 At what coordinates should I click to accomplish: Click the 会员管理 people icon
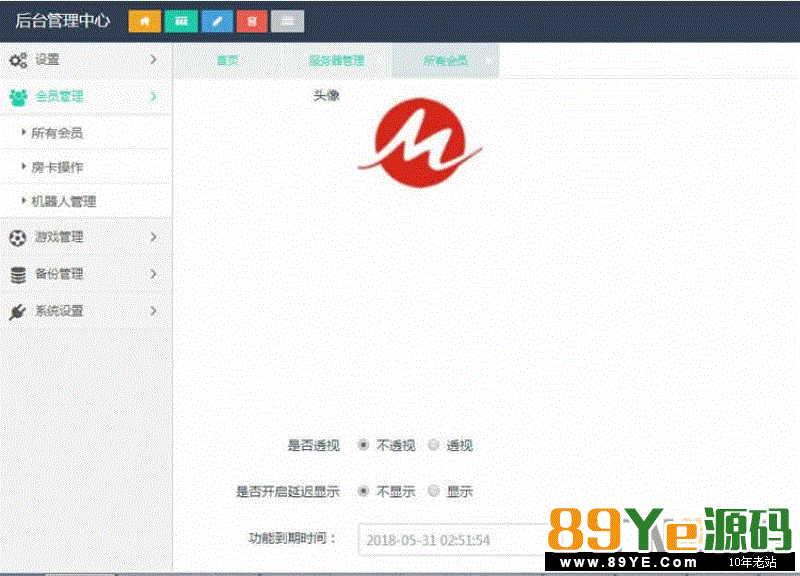(x=18, y=97)
